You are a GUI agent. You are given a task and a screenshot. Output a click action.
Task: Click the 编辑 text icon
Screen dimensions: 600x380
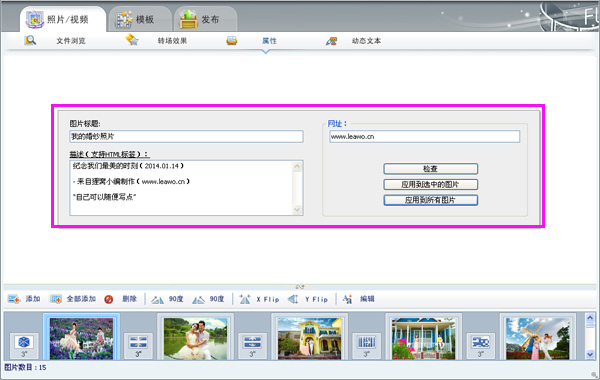click(347, 299)
